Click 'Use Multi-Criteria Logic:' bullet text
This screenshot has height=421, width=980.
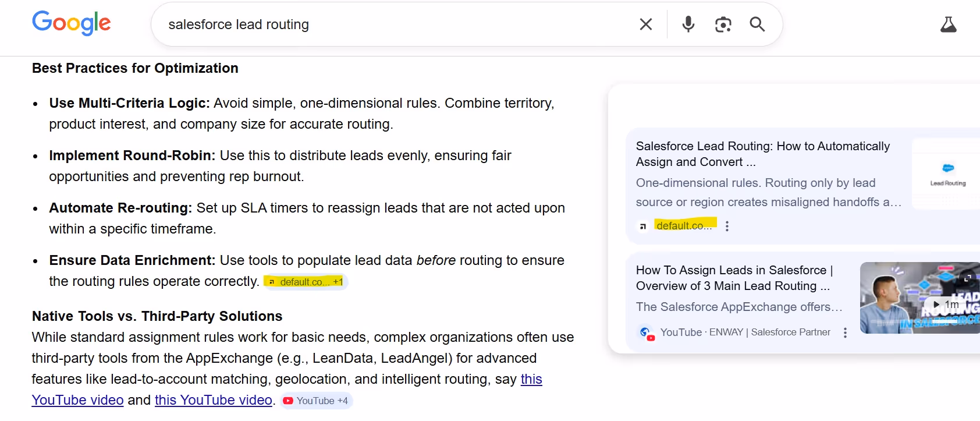[129, 103]
